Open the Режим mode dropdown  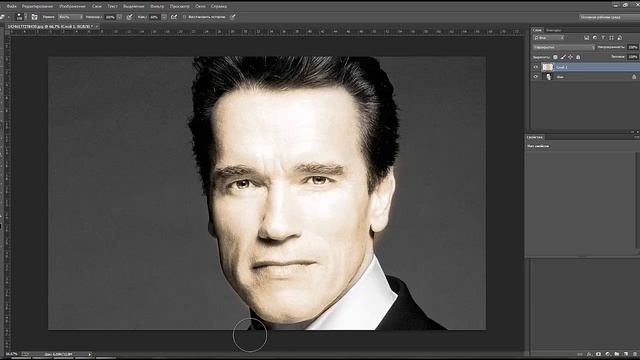[x=70, y=17]
